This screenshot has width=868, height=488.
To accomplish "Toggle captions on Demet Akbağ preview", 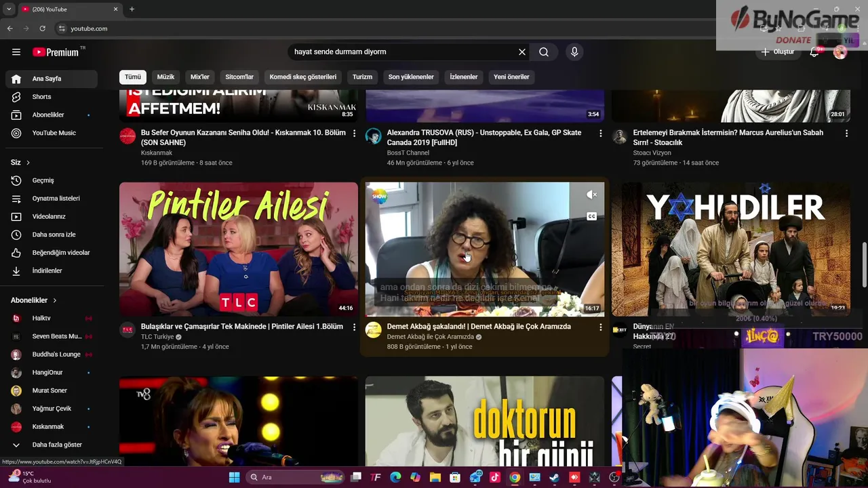I will pyautogui.click(x=591, y=217).
